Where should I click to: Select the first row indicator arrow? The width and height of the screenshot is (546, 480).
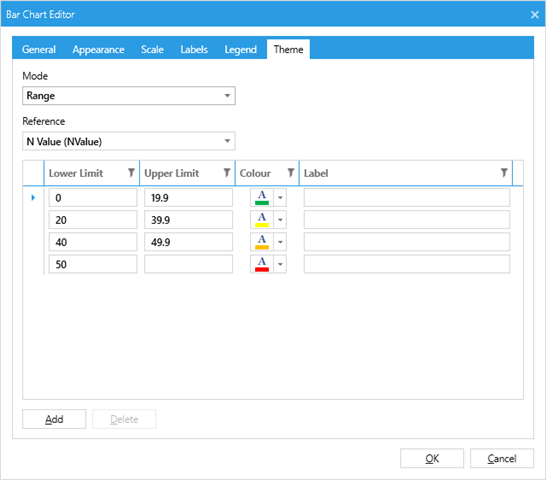point(33,198)
